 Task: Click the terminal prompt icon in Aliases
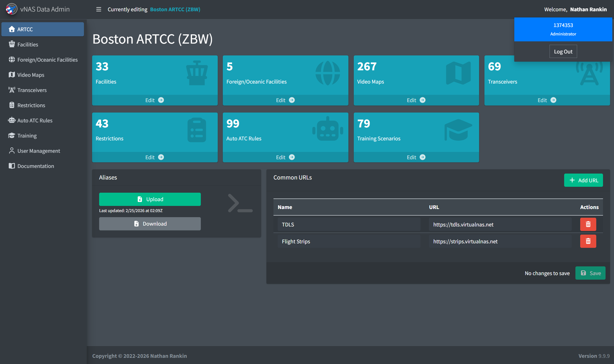pos(240,203)
